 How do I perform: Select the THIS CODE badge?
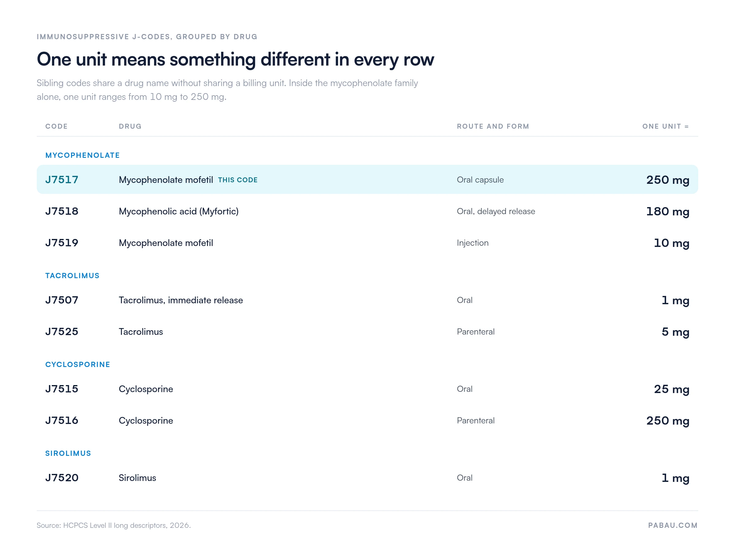(x=238, y=180)
